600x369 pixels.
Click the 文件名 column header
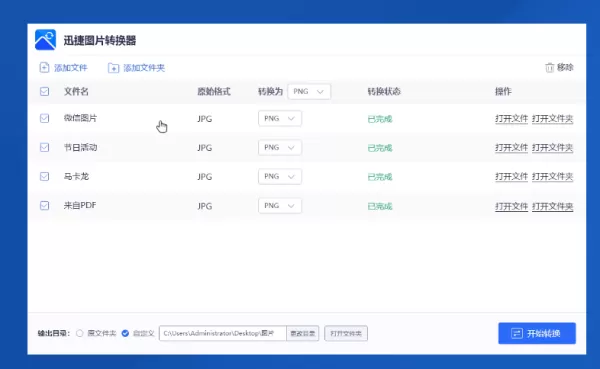tap(76, 91)
